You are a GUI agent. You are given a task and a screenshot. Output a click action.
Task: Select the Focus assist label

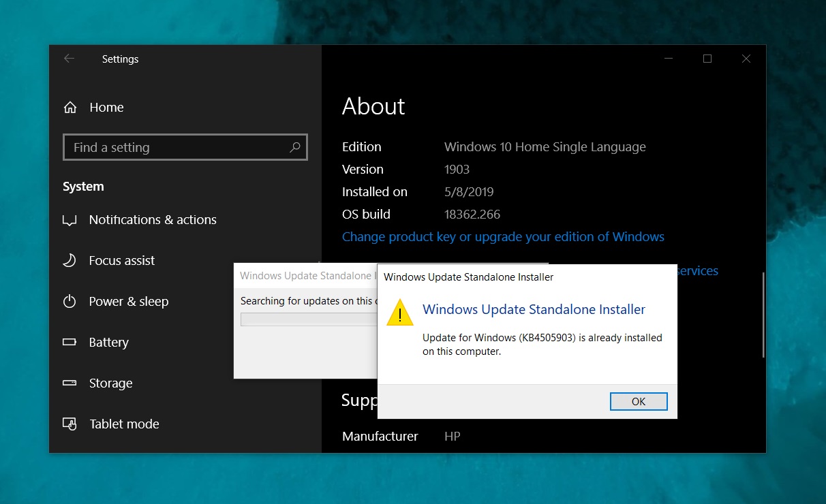pos(122,260)
